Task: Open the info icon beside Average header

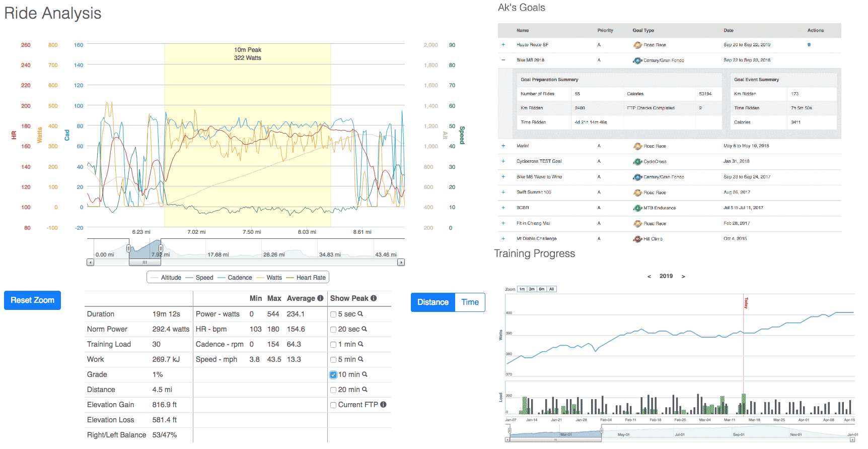Action: click(320, 298)
